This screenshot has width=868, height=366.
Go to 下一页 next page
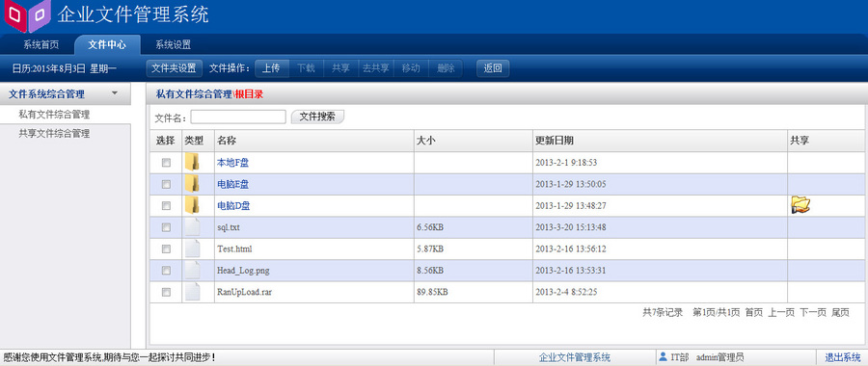point(813,313)
